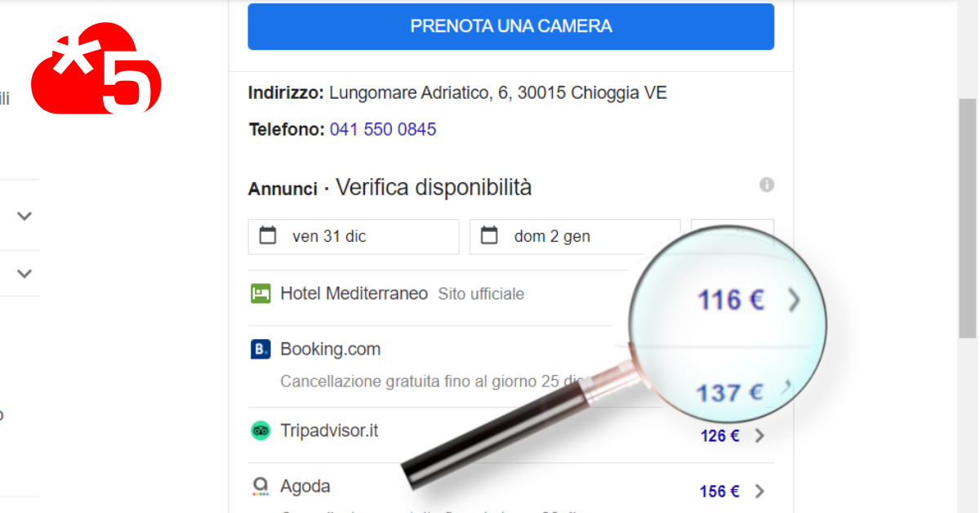Image resolution: width=980 pixels, height=513 pixels.
Task: Expand the upper left sidebar chevron
Action: coord(24,216)
